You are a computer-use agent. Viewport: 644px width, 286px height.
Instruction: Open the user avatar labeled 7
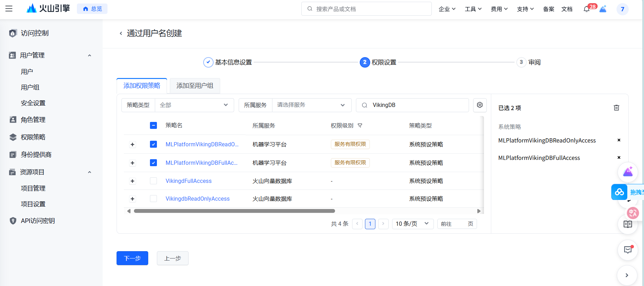pyautogui.click(x=622, y=9)
